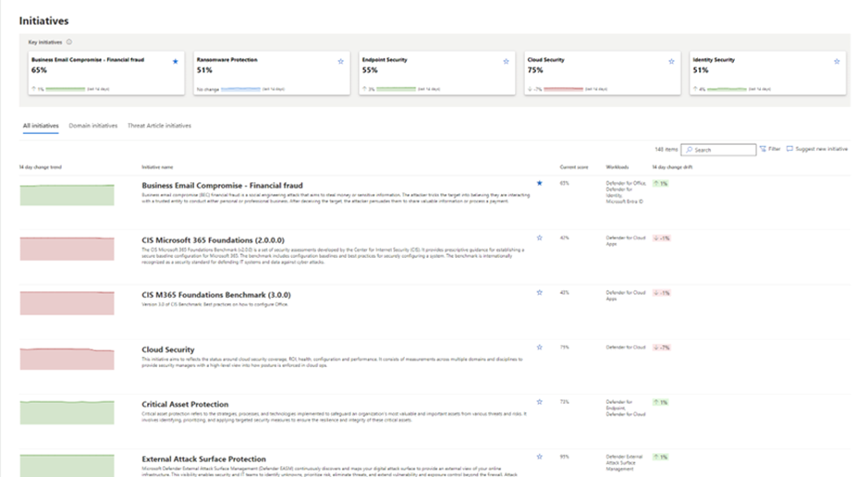This screenshot has width=868, height=477.
Task: Click trend chart for CIS Microsoft 365 Foundations
Action: click(67, 249)
